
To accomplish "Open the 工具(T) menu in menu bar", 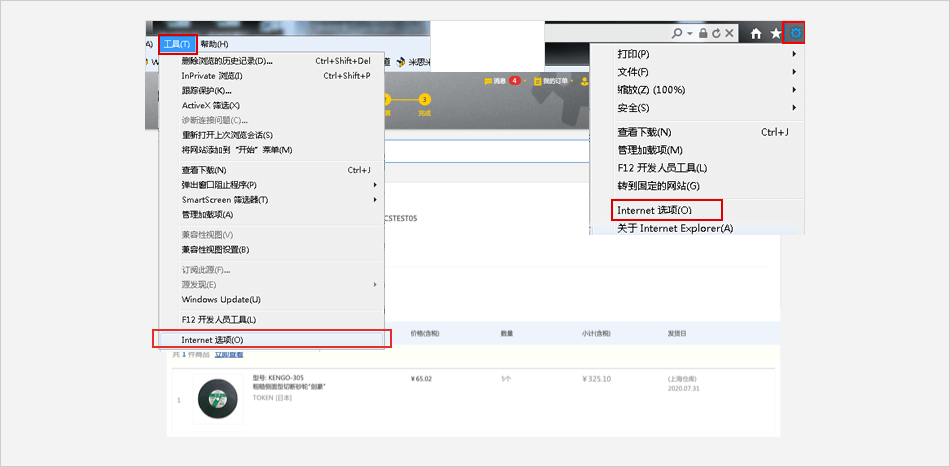I will click(176, 44).
